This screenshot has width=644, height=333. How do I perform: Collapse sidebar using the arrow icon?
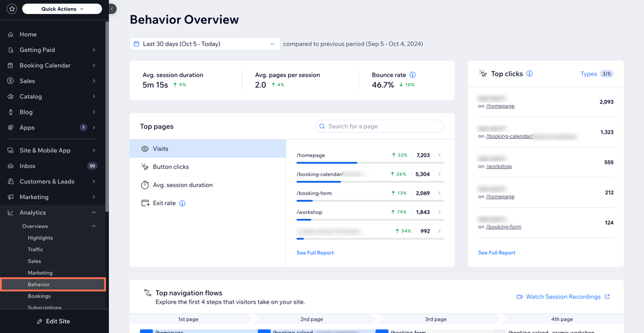point(112,9)
